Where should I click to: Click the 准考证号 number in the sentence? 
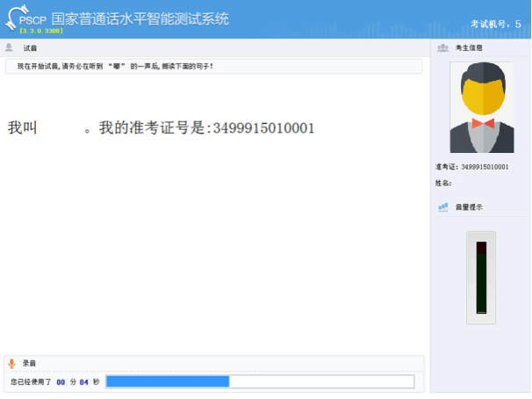260,128
